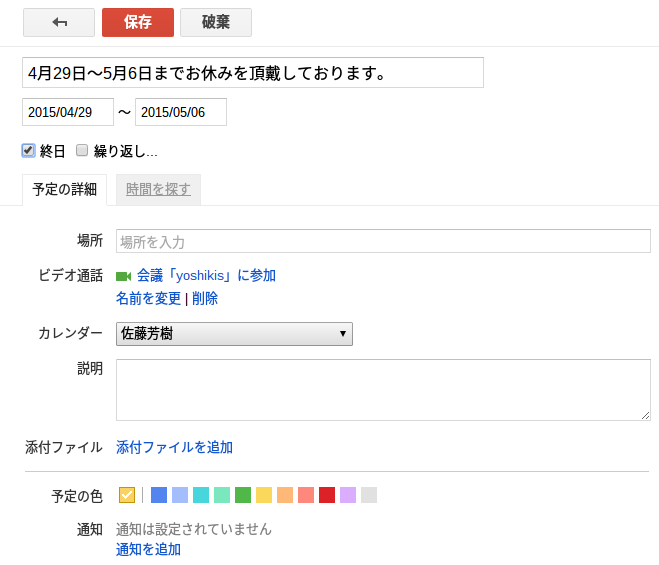Viewport: 659px width, 565px height.
Task: Open the end date field 2015/05/06
Action: pos(181,112)
